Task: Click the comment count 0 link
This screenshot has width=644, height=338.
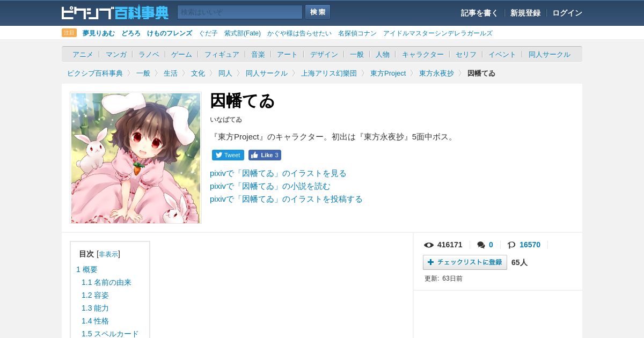Action: pos(491,245)
